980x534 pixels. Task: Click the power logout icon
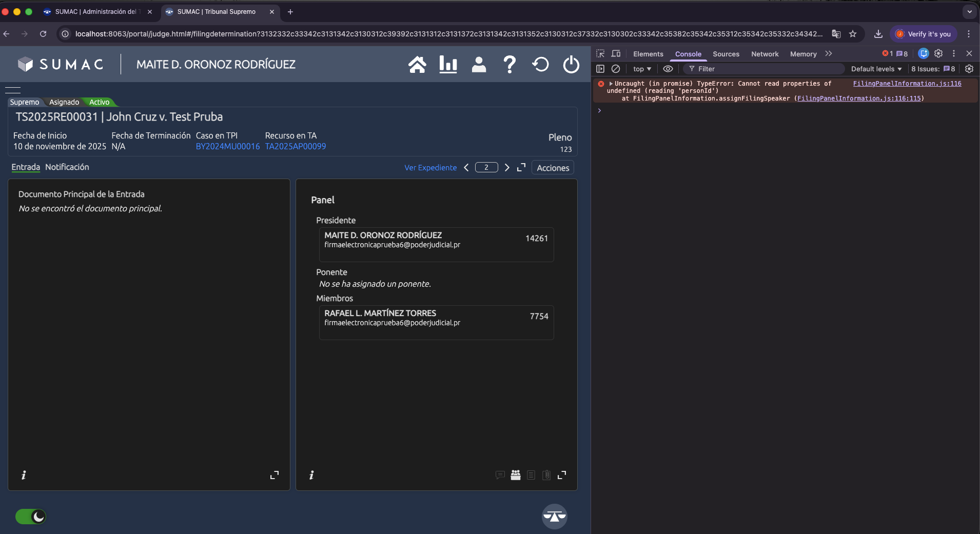[x=571, y=65]
